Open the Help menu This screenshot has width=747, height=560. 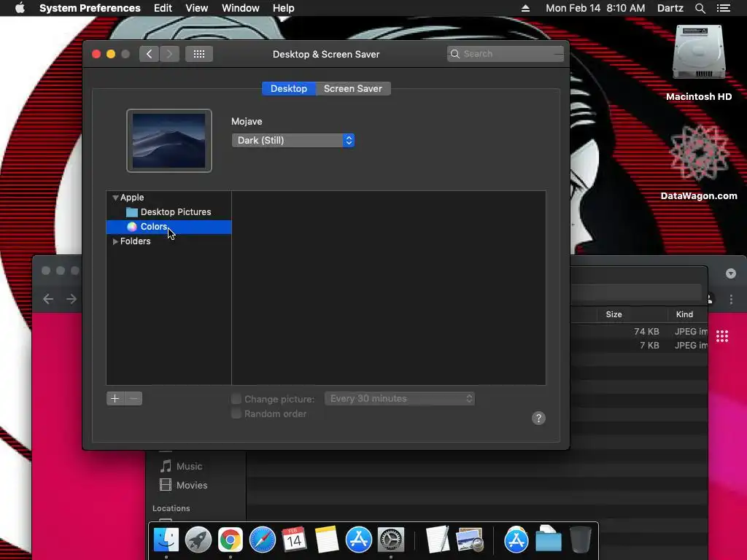point(284,8)
